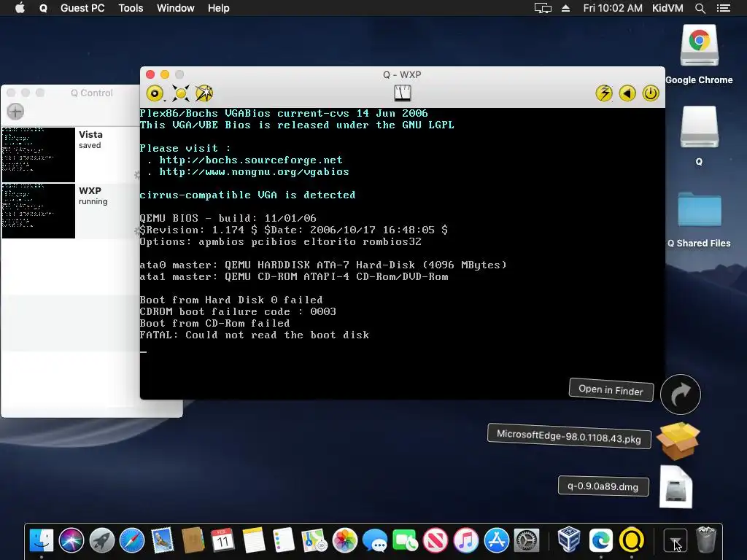The width and height of the screenshot is (747, 560).
Task: Open the Window menu
Action: (175, 8)
